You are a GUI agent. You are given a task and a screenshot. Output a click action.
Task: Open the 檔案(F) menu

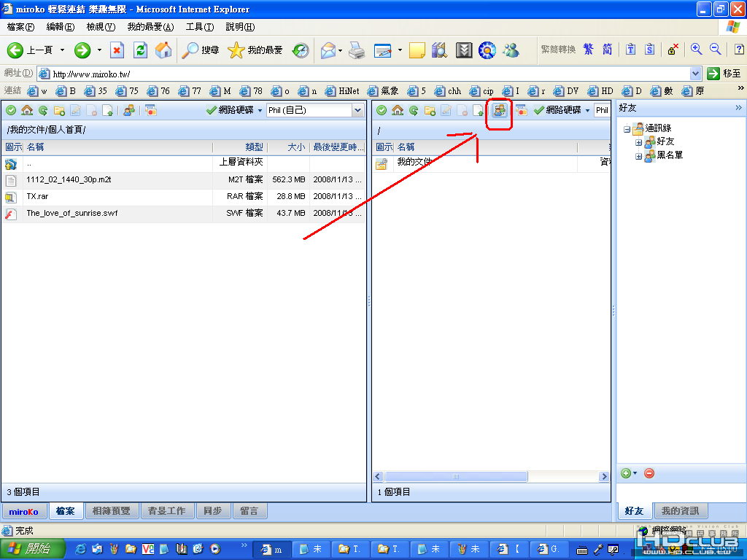pos(20,27)
